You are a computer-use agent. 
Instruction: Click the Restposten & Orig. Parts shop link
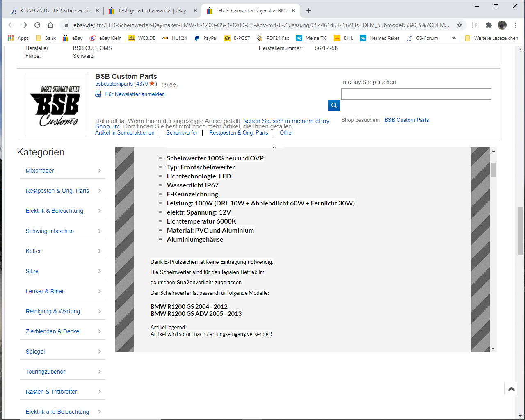pyautogui.click(x=238, y=133)
